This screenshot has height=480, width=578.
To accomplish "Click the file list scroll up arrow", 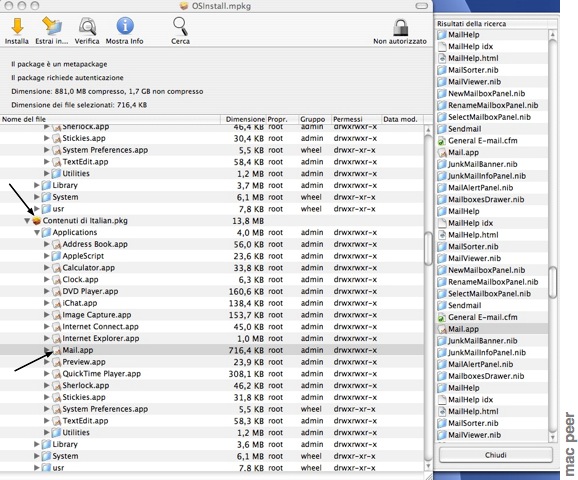I will 428,130.
